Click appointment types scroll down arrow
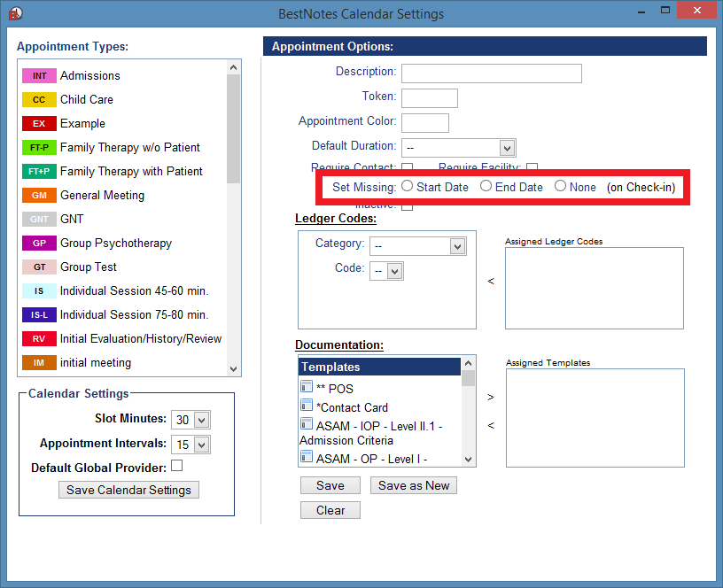723x588 pixels. pos(233,369)
